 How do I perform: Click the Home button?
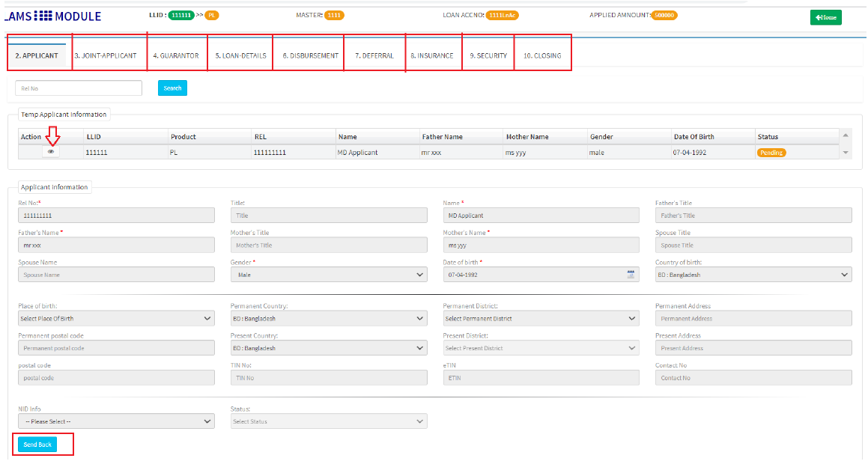coord(825,17)
